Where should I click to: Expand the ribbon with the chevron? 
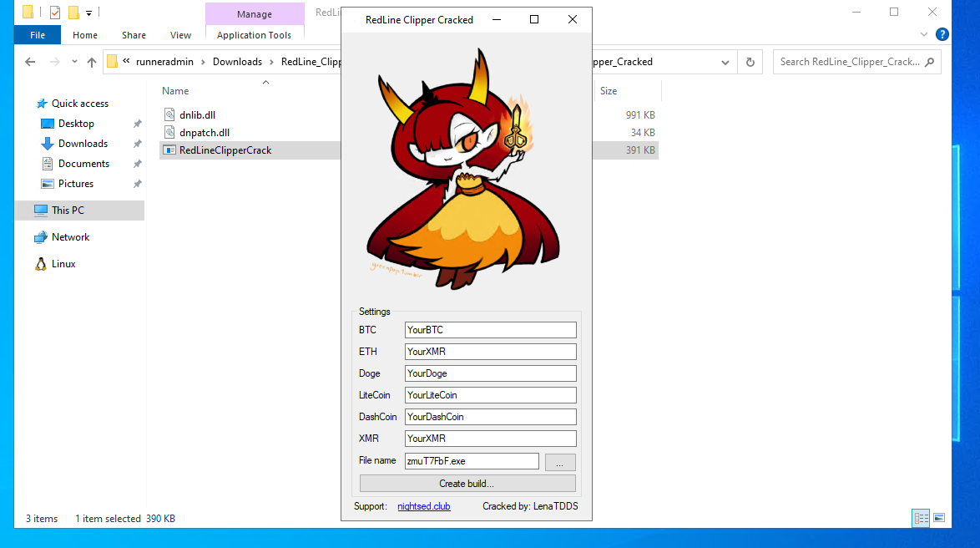pos(924,35)
